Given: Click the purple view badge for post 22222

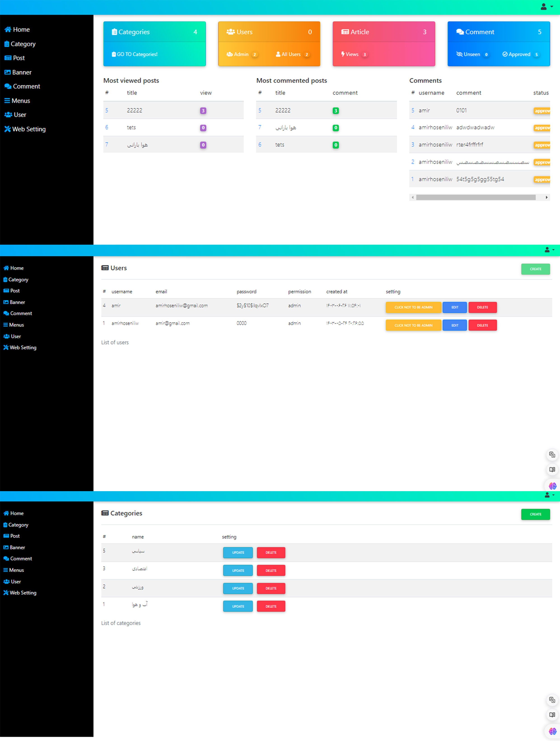Looking at the screenshot, I should pos(203,111).
